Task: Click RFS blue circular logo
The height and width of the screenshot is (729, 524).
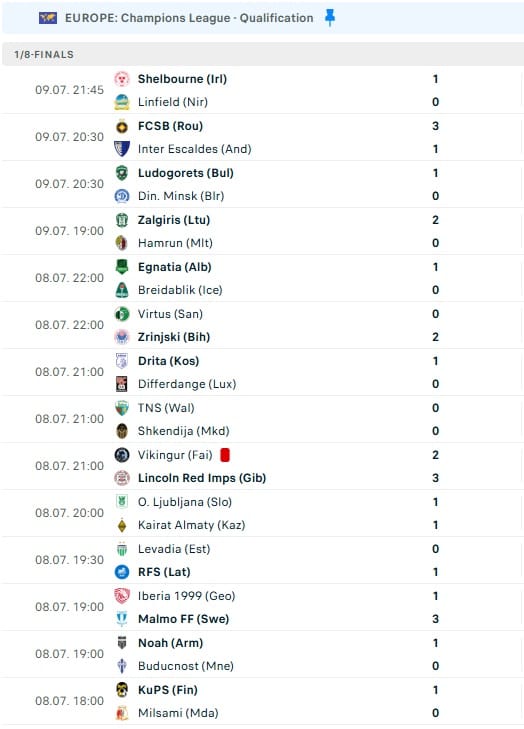Action: 122,572
